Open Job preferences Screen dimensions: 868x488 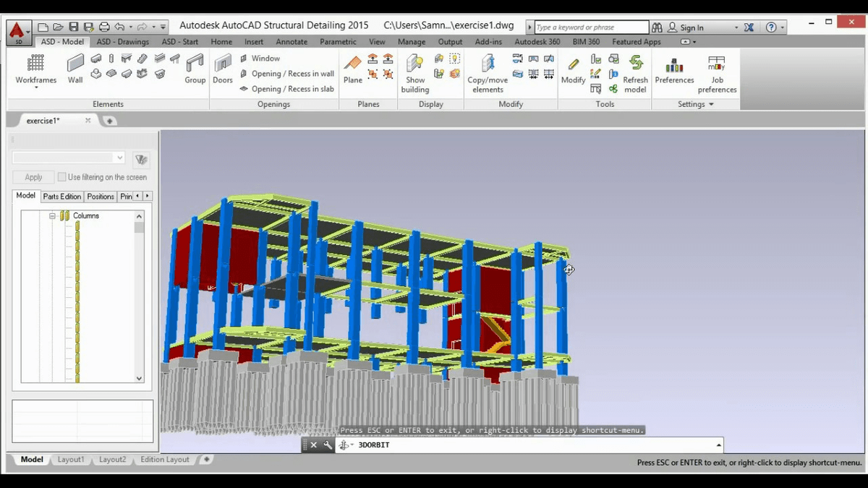click(717, 74)
